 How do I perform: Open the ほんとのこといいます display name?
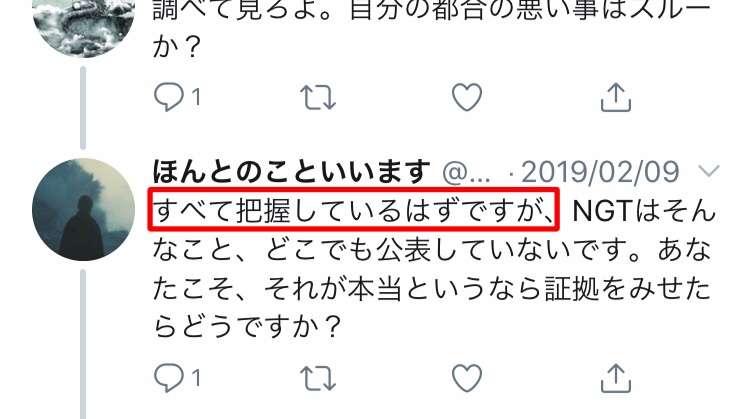291,171
